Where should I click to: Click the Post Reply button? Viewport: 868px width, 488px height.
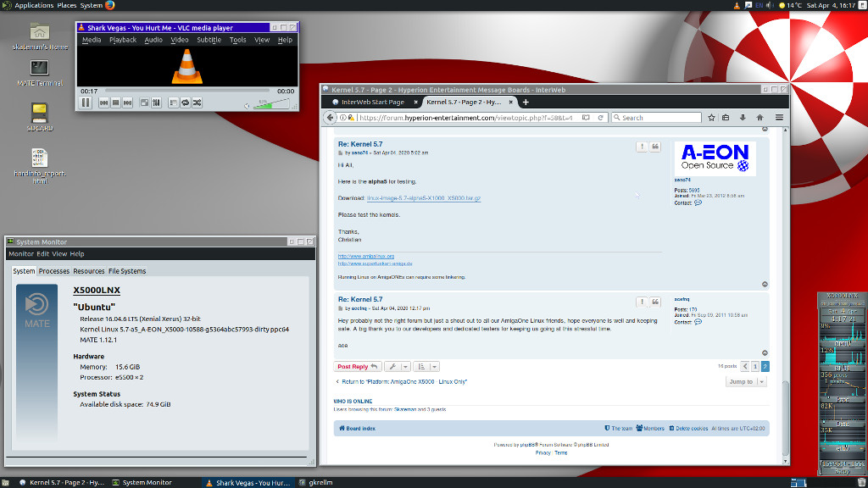click(x=358, y=367)
